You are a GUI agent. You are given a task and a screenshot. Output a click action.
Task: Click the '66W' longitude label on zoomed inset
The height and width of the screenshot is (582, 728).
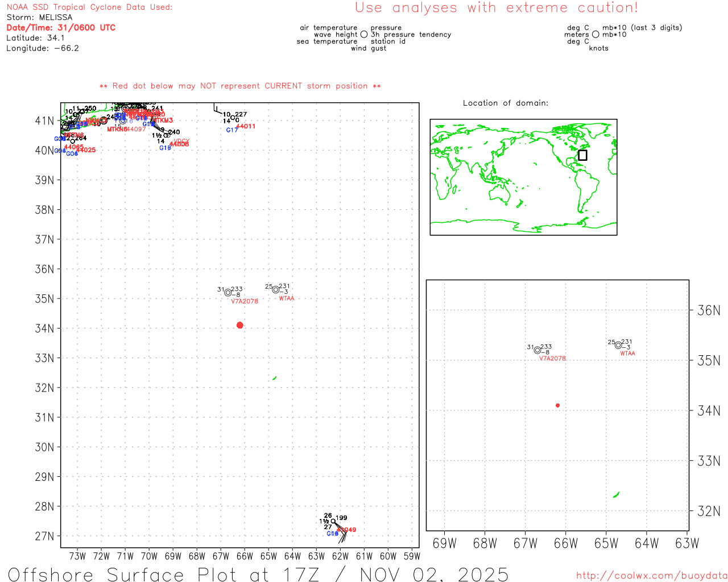[x=566, y=543]
